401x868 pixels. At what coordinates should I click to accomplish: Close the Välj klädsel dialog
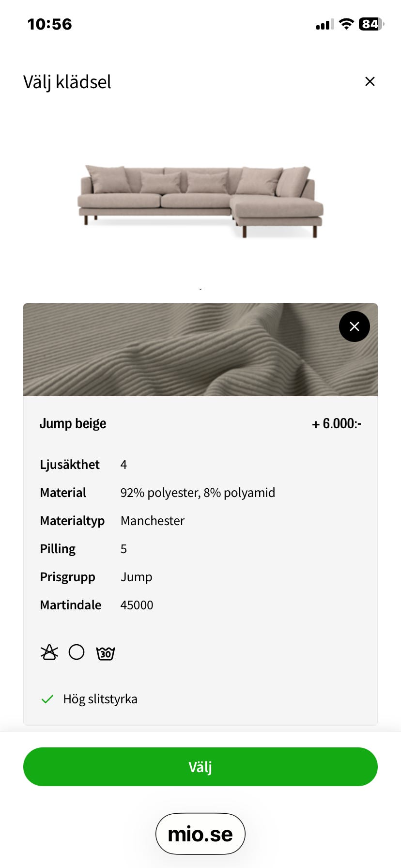[x=370, y=81]
